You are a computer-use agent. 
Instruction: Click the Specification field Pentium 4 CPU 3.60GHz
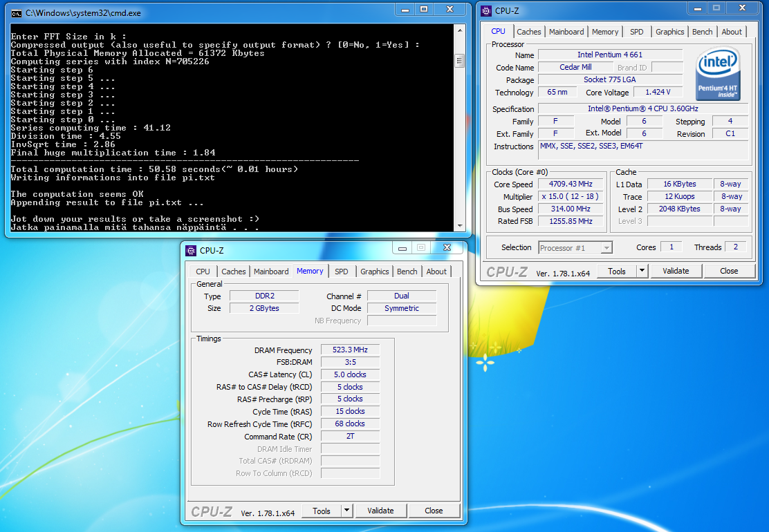coord(643,108)
